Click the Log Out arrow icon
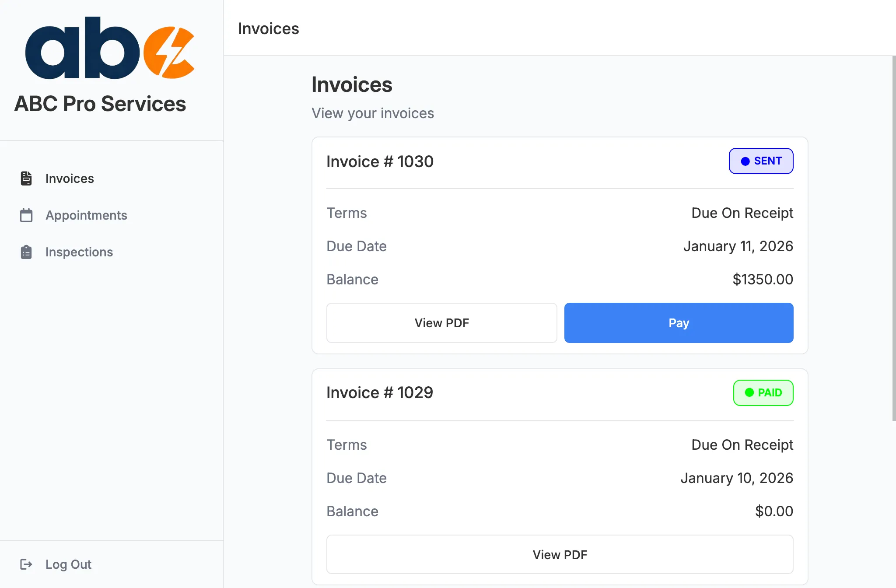Image resolution: width=896 pixels, height=588 pixels. coord(26,564)
